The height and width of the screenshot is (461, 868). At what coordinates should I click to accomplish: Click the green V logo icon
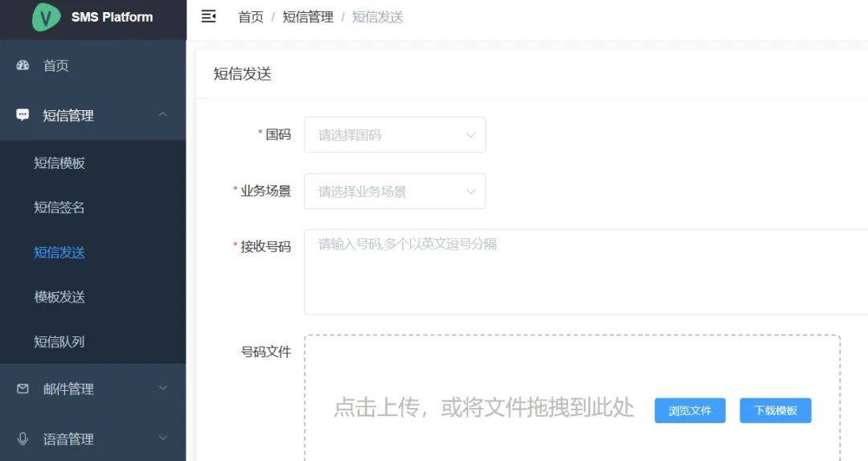(x=46, y=16)
